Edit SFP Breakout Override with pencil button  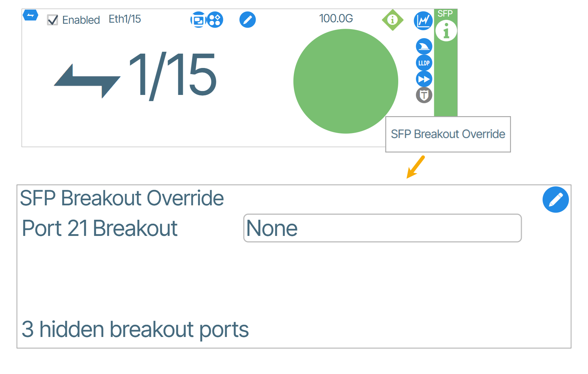tap(555, 200)
